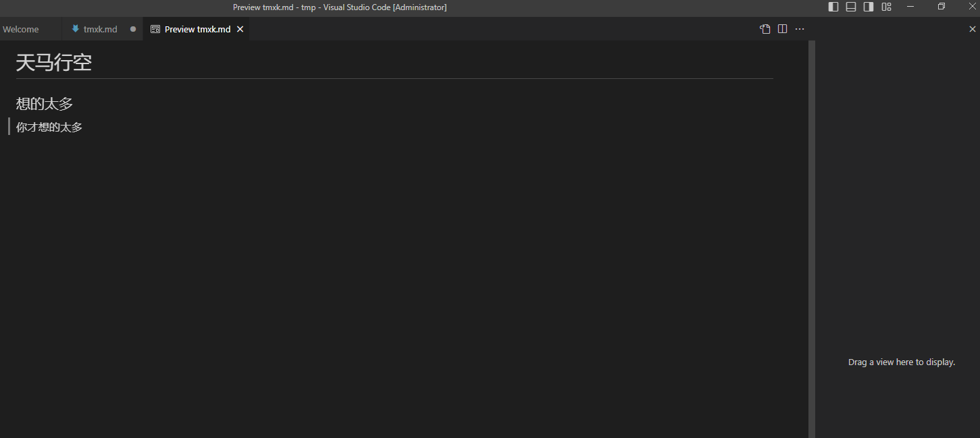Click the unsaved changes dot on tmxk.md
This screenshot has height=438, width=980.
(132, 29)
